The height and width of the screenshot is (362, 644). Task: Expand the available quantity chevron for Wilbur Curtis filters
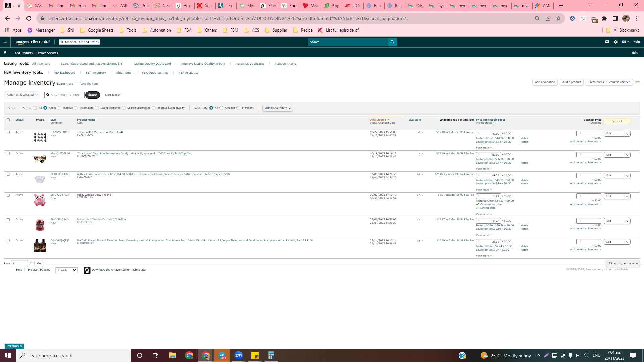422,174
